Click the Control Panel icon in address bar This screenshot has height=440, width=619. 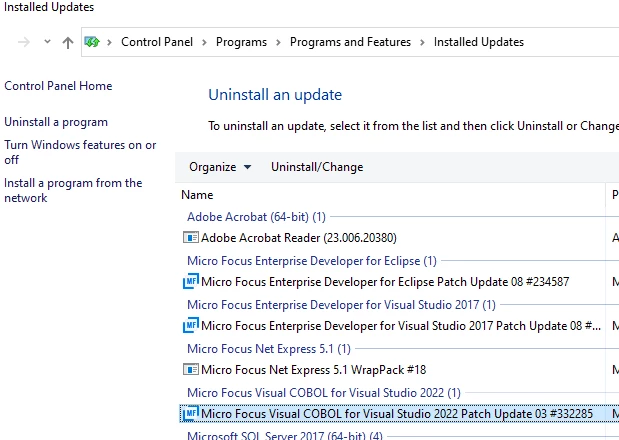[92, 42]
